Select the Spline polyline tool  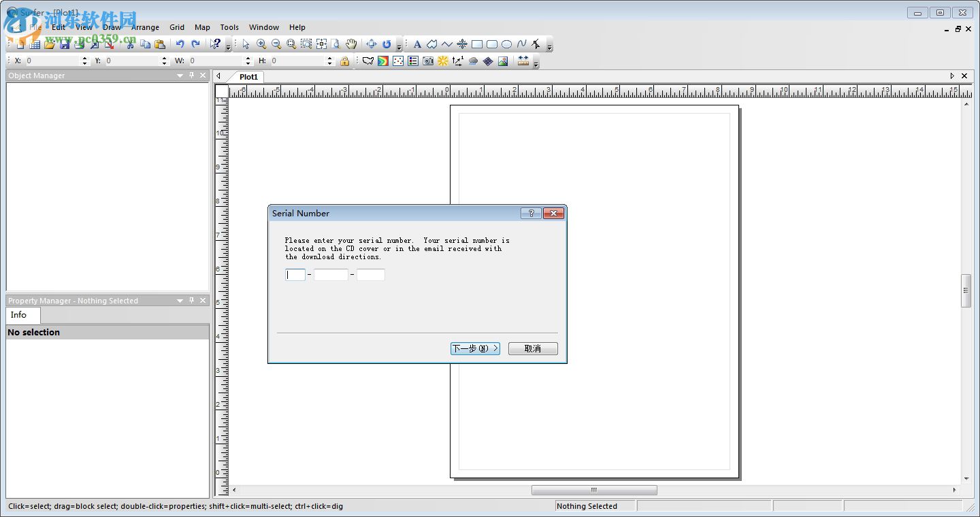click(x=522, y=44)
